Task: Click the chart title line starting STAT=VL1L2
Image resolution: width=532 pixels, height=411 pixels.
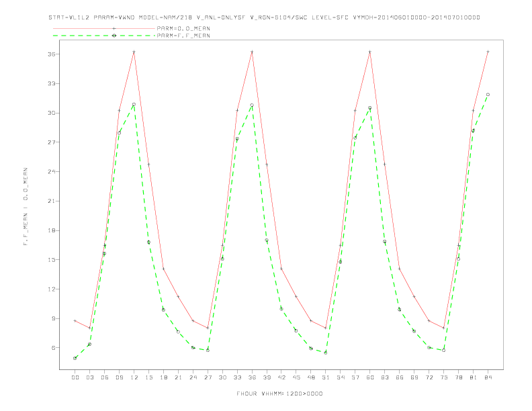Action: click(264, 17)
